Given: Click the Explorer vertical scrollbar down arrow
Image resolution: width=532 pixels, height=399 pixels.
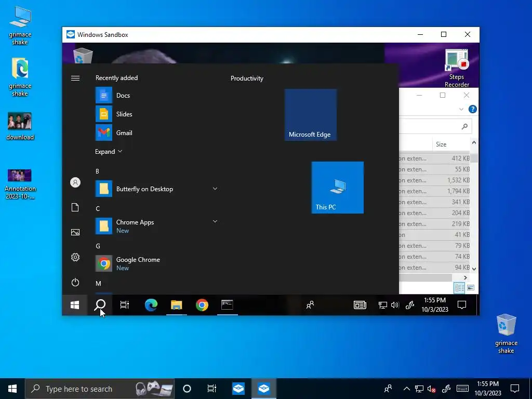Looking at the screenshot, I should pyautogui.click(x=474, y=269).
